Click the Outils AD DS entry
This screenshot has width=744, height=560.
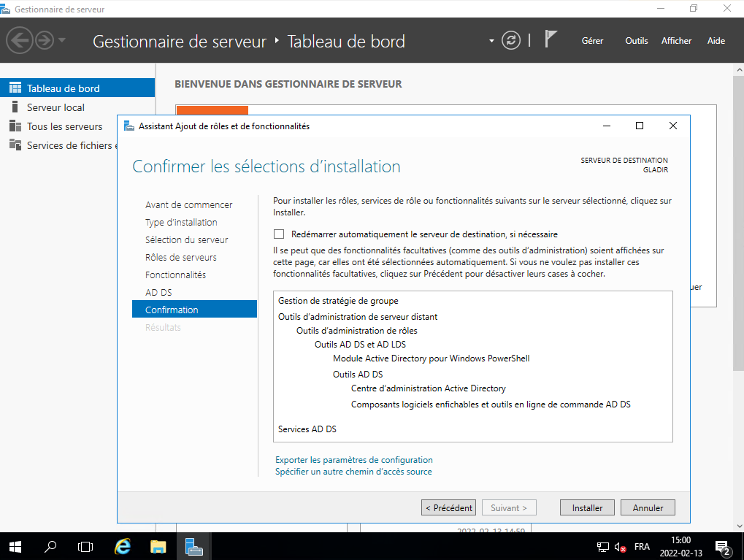click(x=358, y=374)
